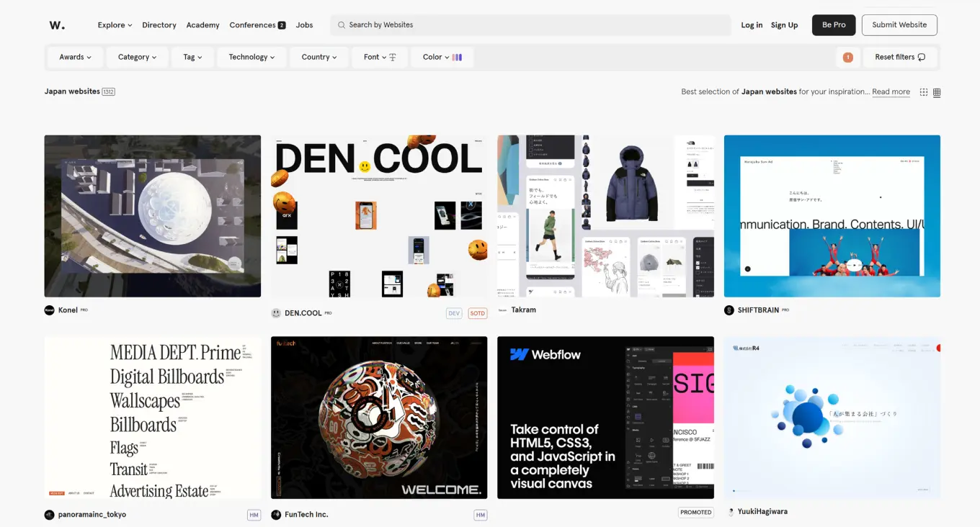
Task: Open the DEN.COOL website thumbnail
Action: [x=379, y=216]
